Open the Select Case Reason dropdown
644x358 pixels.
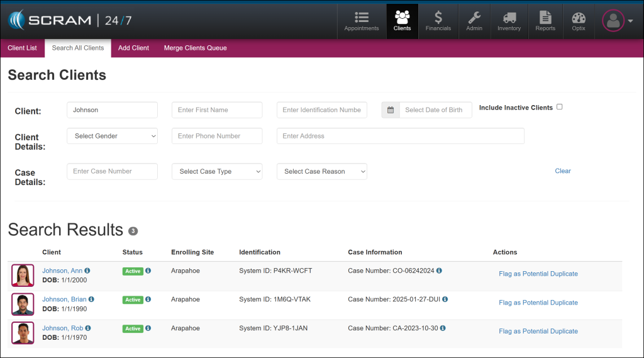click(x=321, y=172)
